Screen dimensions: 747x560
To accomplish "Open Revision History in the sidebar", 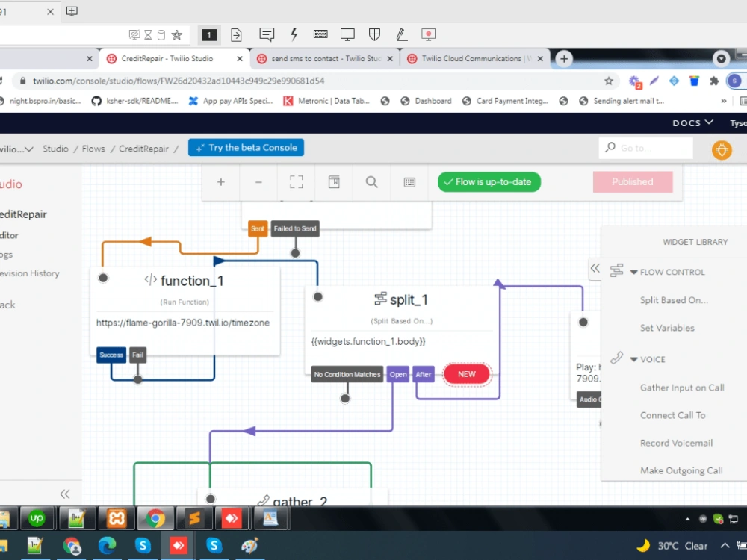I will [x=30, y=273].
